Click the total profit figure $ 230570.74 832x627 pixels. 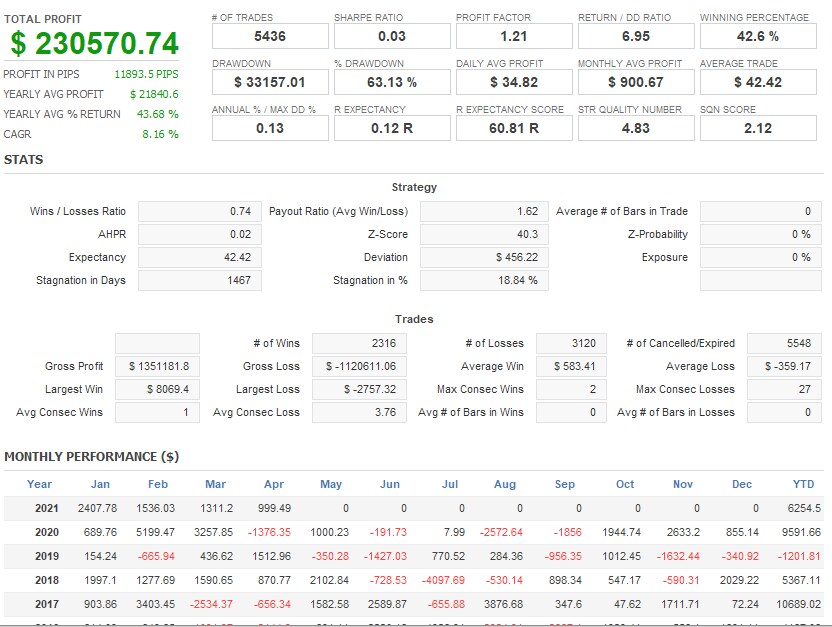[x=94, y=43]
